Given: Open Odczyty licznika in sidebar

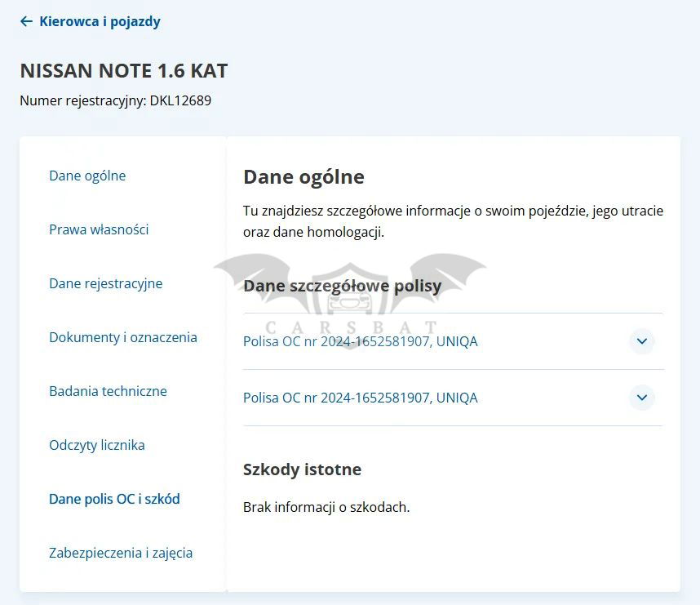Looking at the screenshot, I should pyautogui.click(x=96, y=445).
